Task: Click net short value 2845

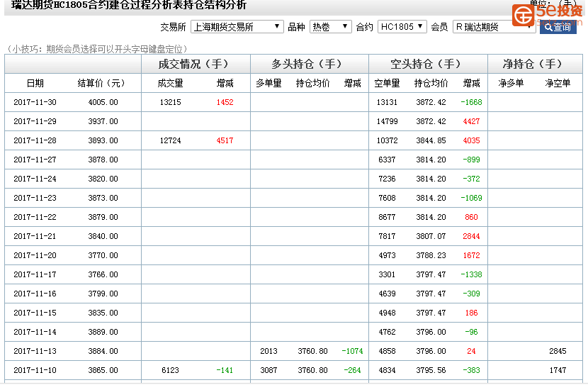Action: 558,351
